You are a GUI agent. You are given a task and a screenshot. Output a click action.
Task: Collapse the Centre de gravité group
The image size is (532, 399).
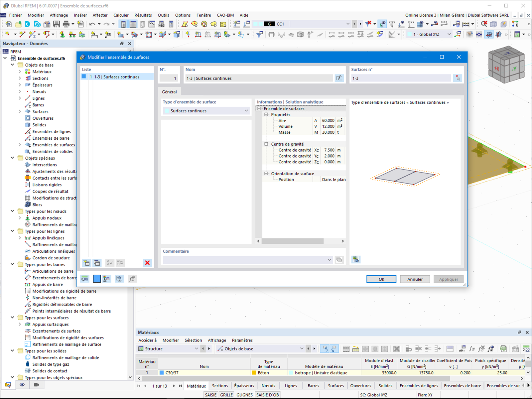click(x=266, y=144)
